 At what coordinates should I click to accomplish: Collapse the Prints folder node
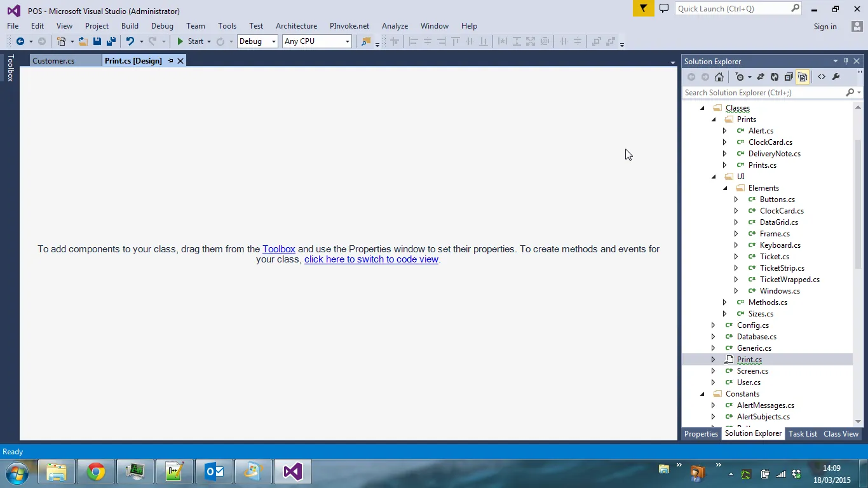(x=714, y=119)
